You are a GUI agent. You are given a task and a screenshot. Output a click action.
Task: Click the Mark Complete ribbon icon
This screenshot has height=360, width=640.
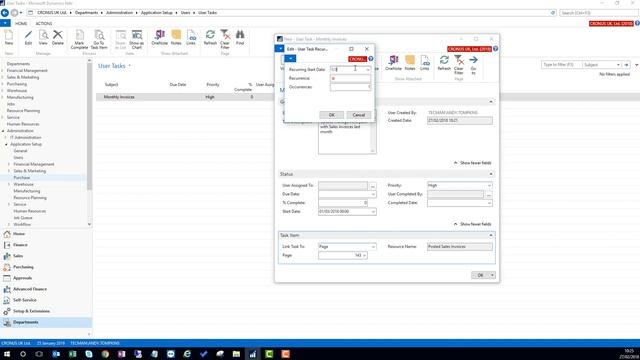[x=79, y=39]
